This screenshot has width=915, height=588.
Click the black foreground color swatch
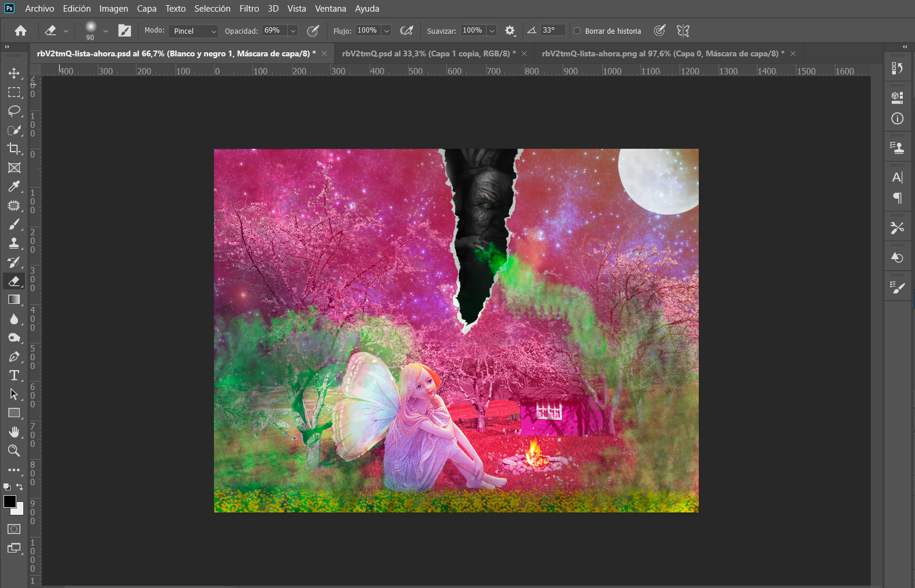[x=9, y=501]
